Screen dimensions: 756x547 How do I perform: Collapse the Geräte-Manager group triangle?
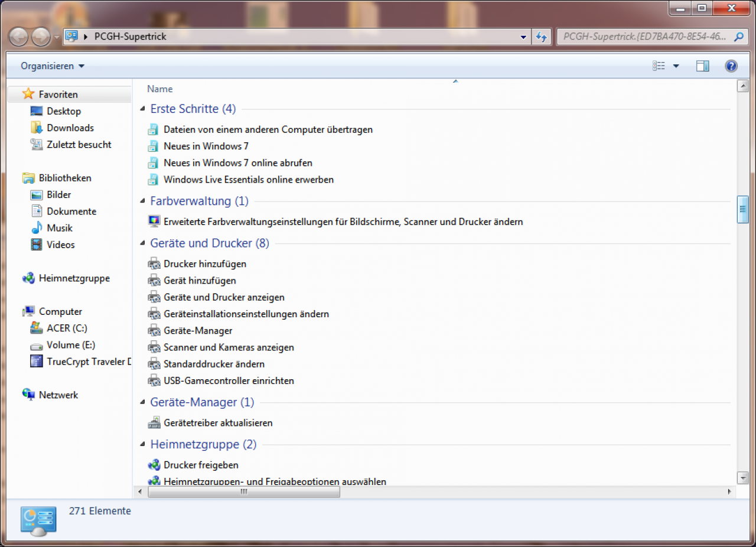[142, 402]
